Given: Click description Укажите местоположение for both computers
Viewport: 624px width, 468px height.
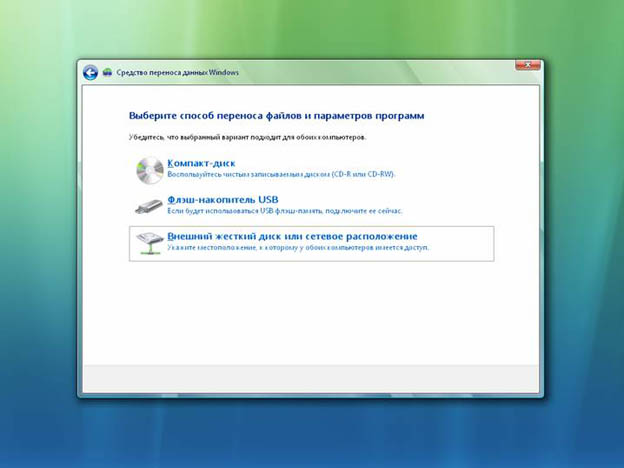Looking at the screenshot, I should (298, 248).
